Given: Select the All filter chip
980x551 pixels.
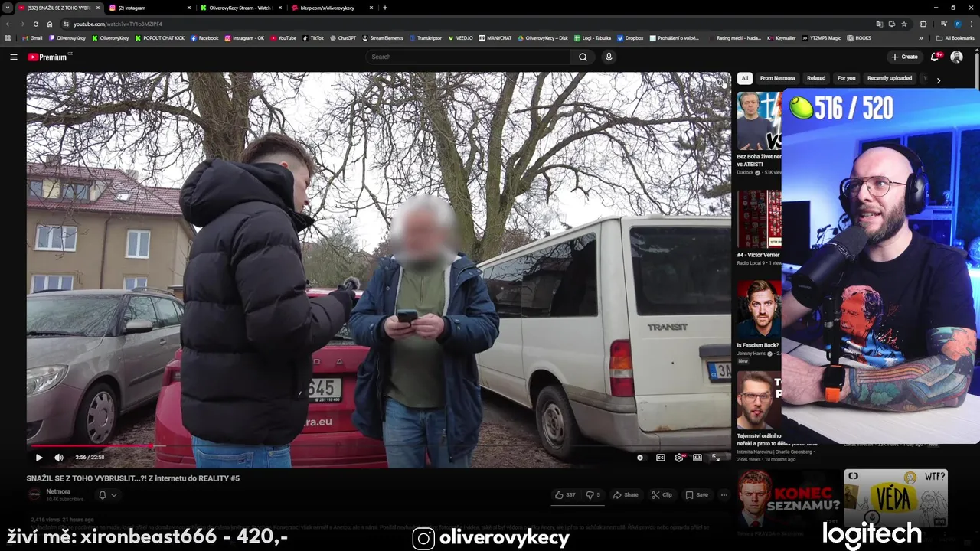Looking at the screenshot, I should click(x=744, y=78).
